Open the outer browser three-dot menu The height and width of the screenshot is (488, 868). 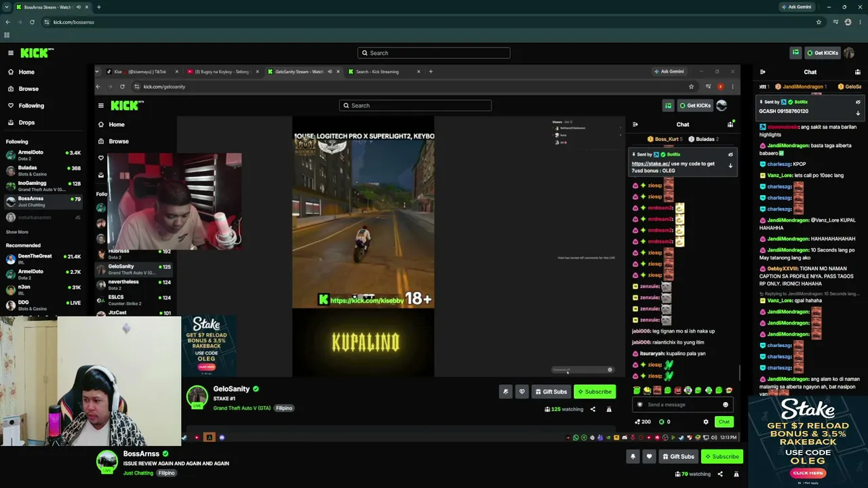click(x=860, y=22)
